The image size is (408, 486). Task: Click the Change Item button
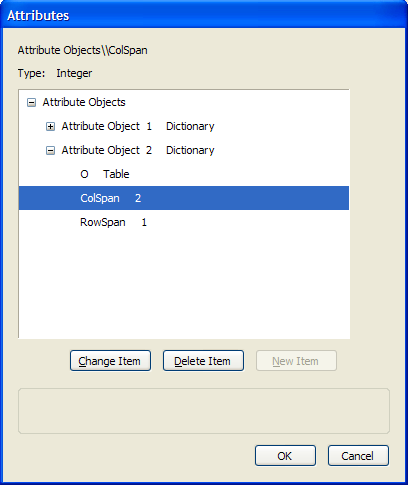pyautogui.click(x=110, y=361)
